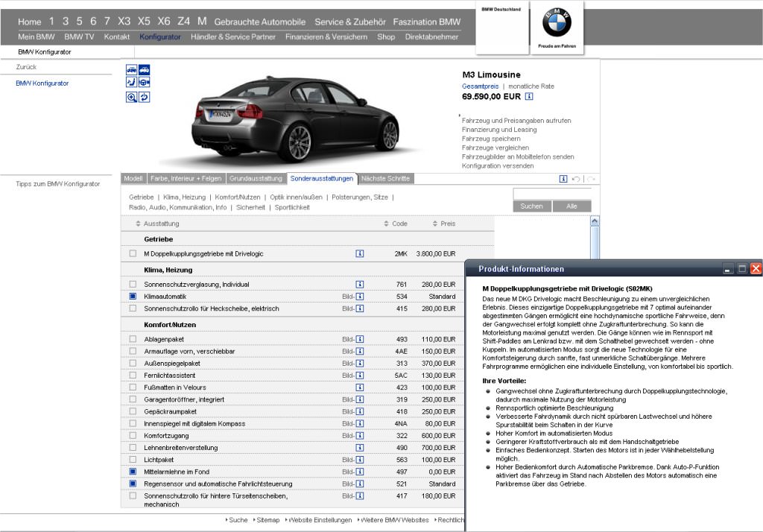Check the Ablagenpaket checkbox
This screenshot has height=532, width=763.
pos(133,339)
